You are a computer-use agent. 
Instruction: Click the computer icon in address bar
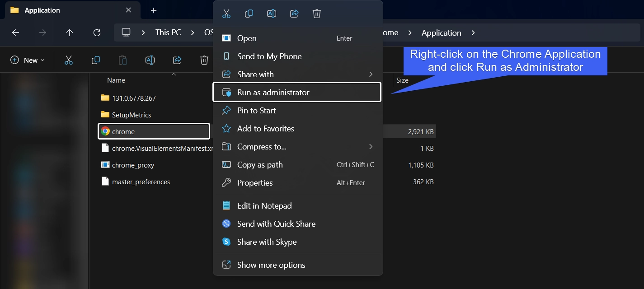[126, 33]
